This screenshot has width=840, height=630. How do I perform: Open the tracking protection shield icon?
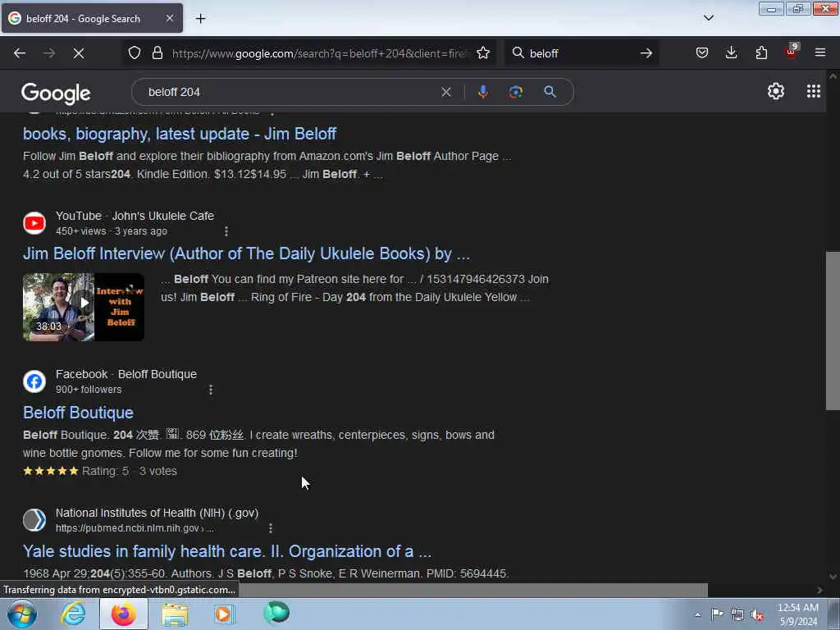point(135,53)
